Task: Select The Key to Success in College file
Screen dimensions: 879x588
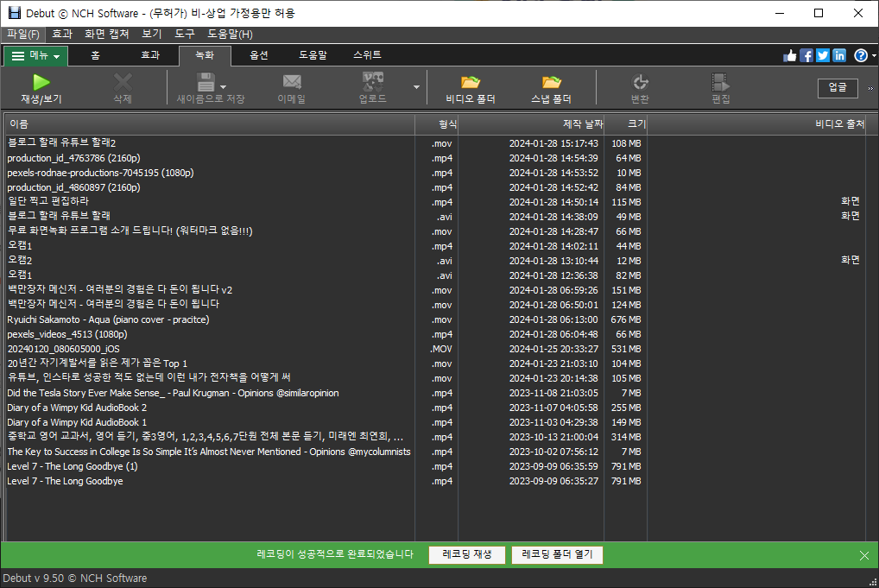Action: (x=209, y=452)
